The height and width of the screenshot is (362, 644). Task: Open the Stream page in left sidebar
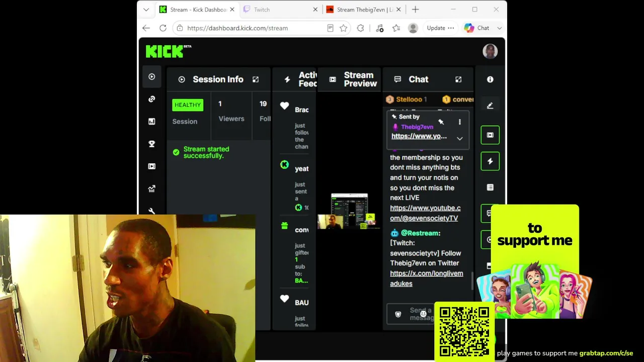151,77
